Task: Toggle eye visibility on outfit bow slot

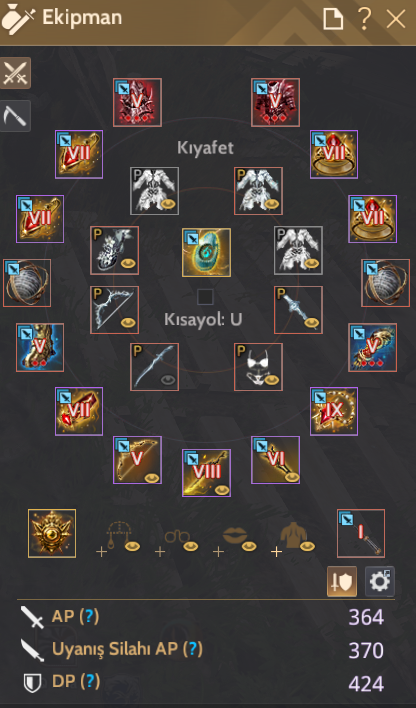Action: 128,322
